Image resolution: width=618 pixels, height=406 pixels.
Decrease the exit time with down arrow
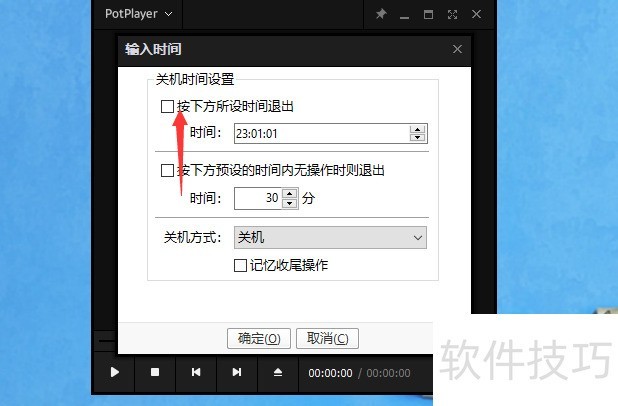coord(417,138)
